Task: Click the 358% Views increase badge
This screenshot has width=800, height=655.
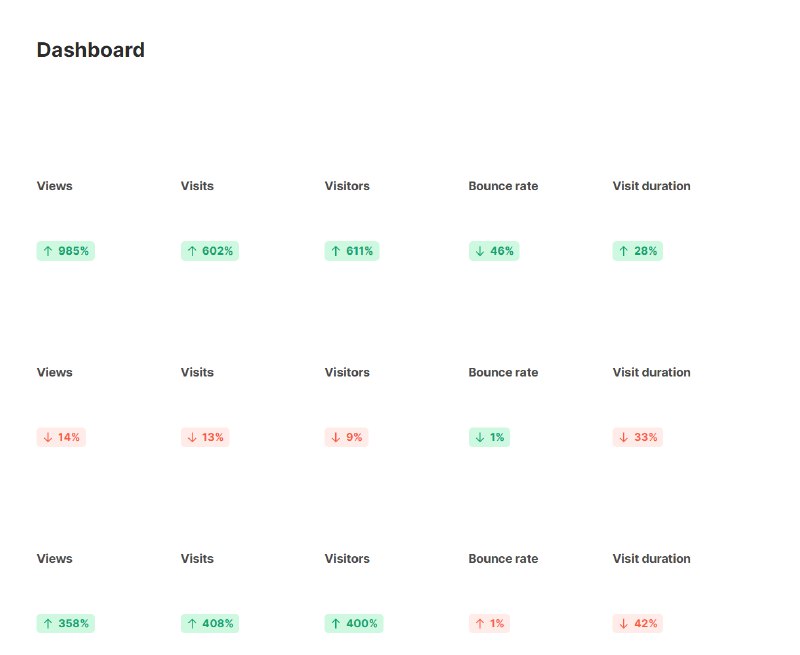Action: [66, 623]
